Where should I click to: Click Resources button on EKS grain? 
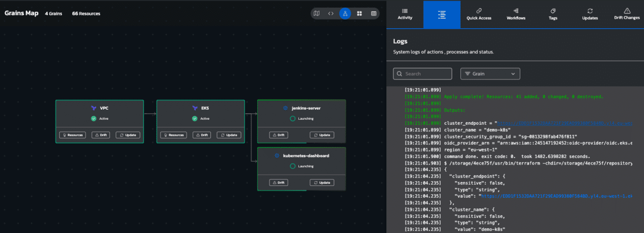click(174, 135)
